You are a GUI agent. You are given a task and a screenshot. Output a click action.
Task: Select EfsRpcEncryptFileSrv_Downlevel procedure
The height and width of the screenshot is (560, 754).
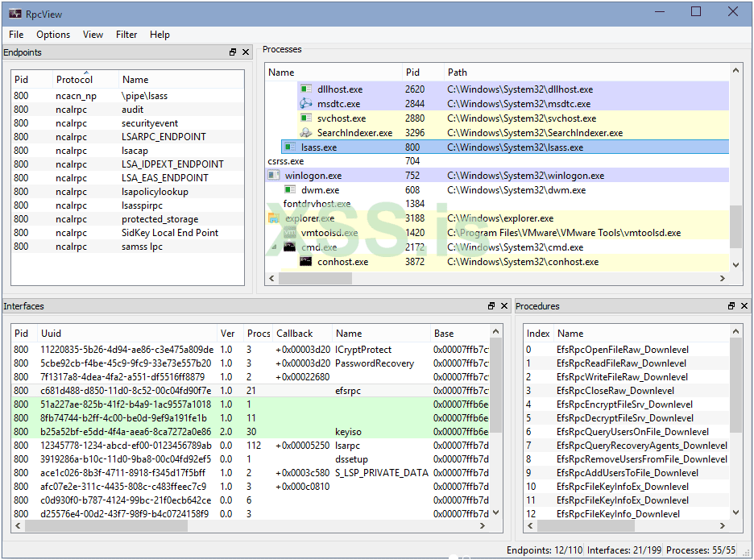[x=623, y=404]
